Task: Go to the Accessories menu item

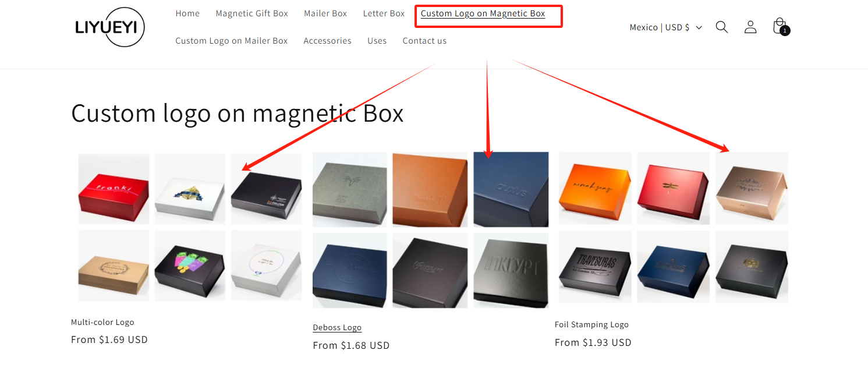Action: (327, 41)
